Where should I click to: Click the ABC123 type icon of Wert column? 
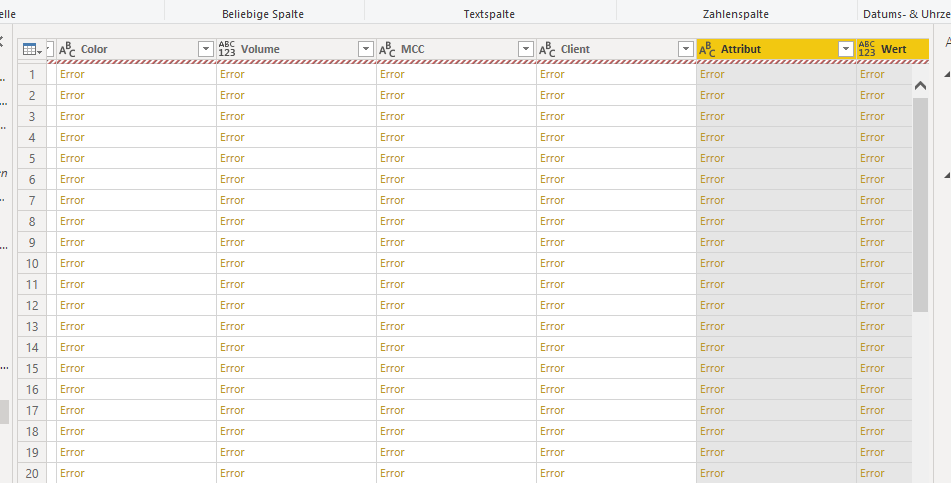pos(867,49)
